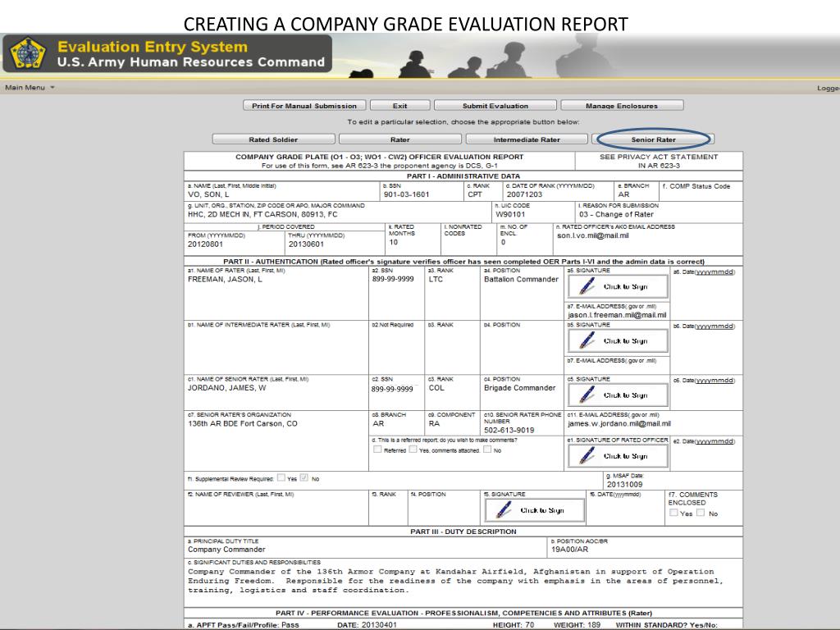Click the FROM date 20120801

(x=205, y=244)
